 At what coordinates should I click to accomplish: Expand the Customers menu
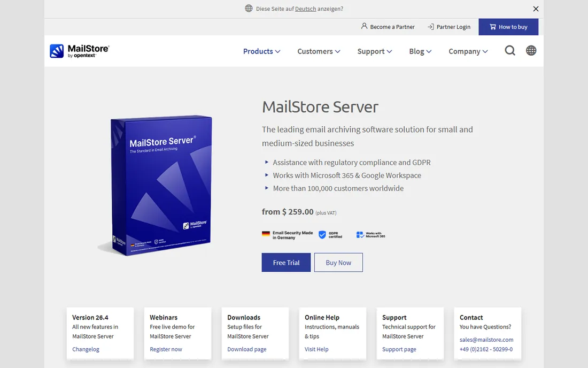click(319, 51)
